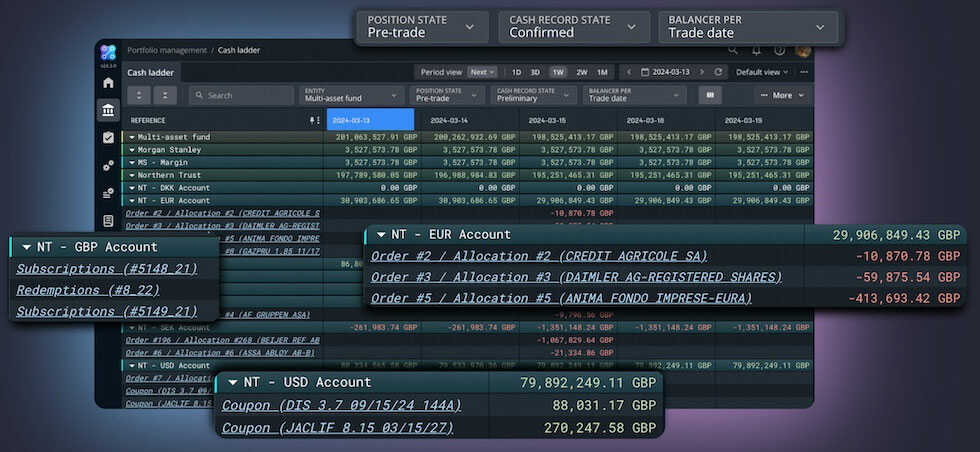Click the 197,789,580.05 GBP cell
Image resolution: width=980 pixels, height=452 pixels.
pyautogui.click(x=376, y=175)
